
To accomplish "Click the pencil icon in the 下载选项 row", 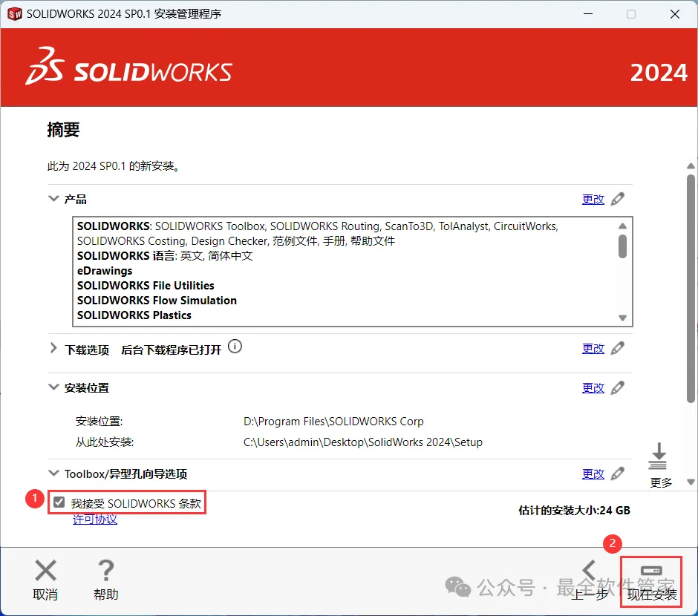I will [x=617, y=348].
